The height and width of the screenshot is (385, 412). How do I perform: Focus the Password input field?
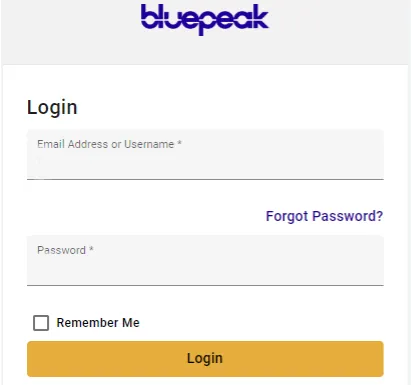click(205, 261)
